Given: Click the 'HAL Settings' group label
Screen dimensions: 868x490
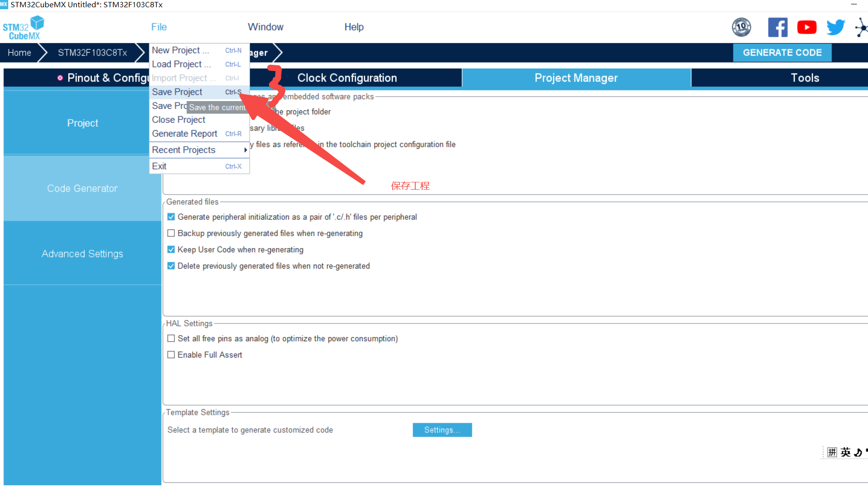Looking at the screenshot, I should point(189,323).
